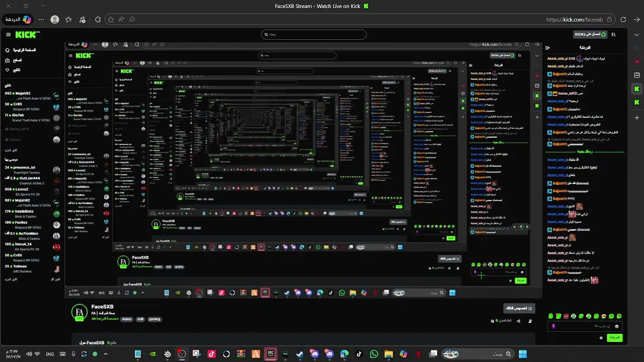Open the iDo7ah Grand Theft Auto V channel
Viewport: 644px width, 362px height.
click(x=32, y=118)
